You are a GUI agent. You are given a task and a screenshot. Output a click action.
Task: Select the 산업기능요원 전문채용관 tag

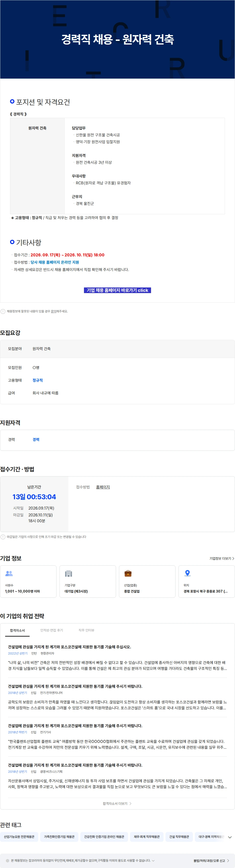[x=19, y=837]
